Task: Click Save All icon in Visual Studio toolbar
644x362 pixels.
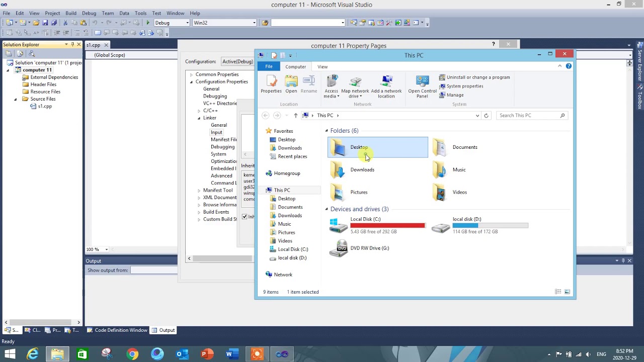Action: click(54, 23)
